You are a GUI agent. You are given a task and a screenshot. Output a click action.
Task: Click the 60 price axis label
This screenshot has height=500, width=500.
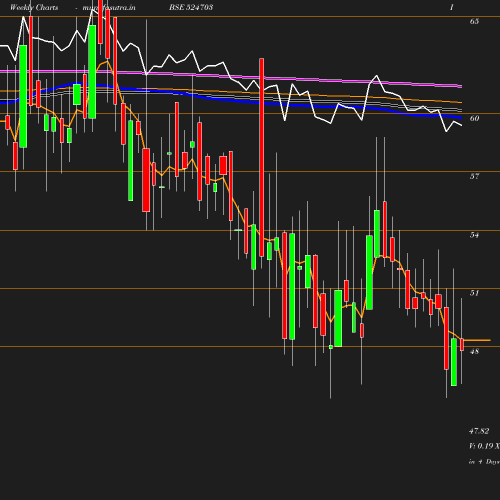pyautogui.click(x=474, y=118)
